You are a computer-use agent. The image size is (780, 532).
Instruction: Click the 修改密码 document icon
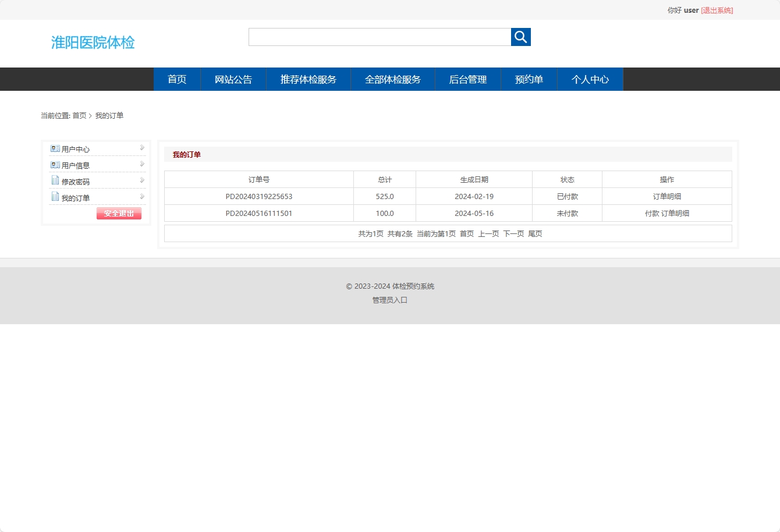(55, 180)
